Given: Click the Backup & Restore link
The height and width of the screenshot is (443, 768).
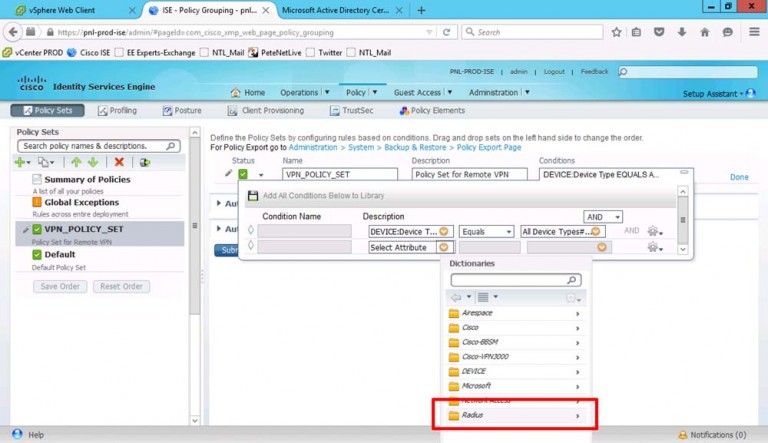Looking at the screenshot, I should point(415,147).
